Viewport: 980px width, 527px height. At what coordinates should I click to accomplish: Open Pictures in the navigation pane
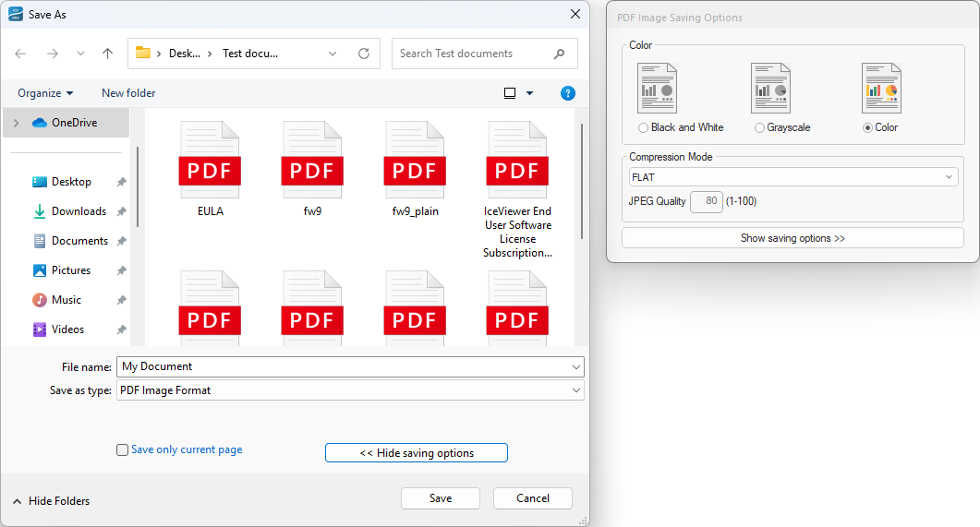point(70,270)
